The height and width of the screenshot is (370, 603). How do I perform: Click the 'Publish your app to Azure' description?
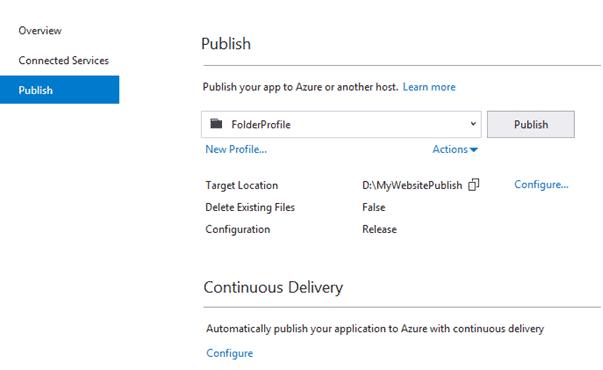point(300,87)
